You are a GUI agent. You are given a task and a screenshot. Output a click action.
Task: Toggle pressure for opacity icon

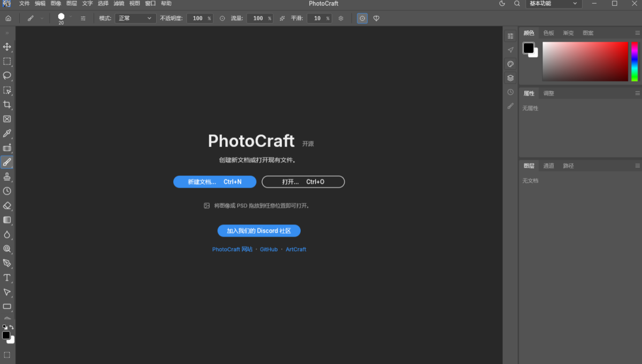click(223, 18)
